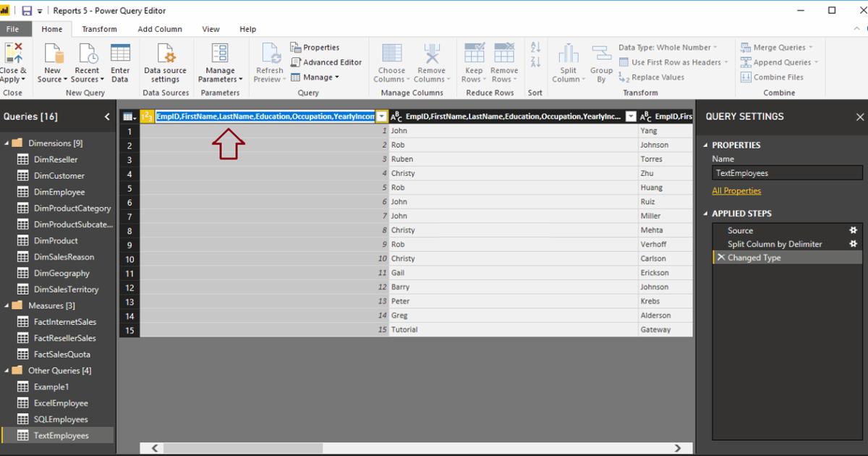
Task: Switch to the View tab
Action: click(210, 29)
